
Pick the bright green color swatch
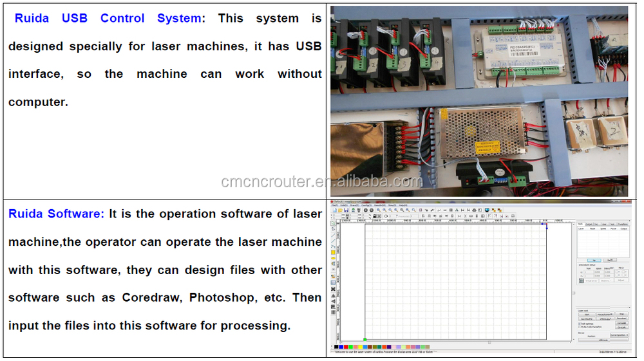tap(351, 347)
